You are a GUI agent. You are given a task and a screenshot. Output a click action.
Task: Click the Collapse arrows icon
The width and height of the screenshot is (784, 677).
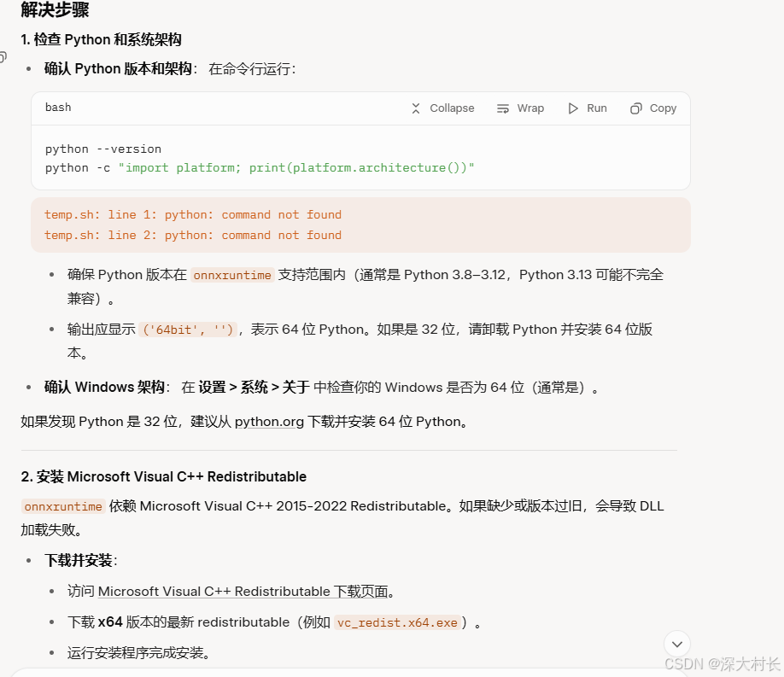[x=416, y=108]
